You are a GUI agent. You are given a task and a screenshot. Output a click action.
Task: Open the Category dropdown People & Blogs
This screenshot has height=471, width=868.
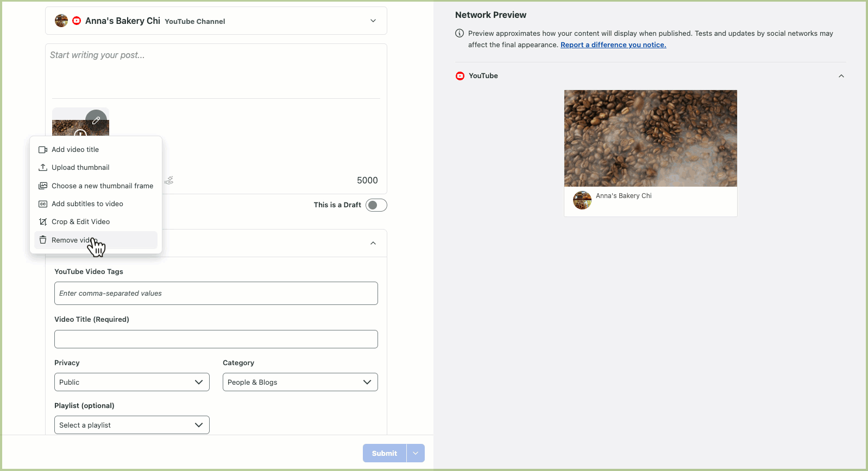pyautogui.click(x=300, y=382)
